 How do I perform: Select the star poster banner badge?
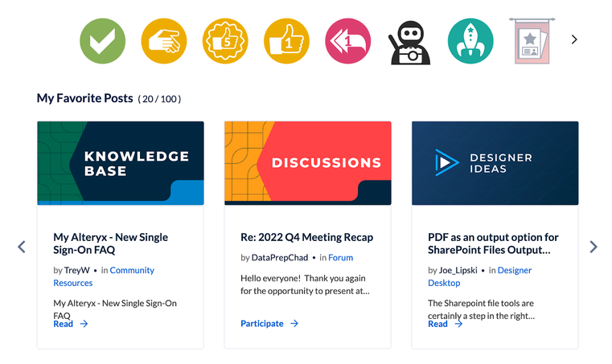[x=532, y=41]
